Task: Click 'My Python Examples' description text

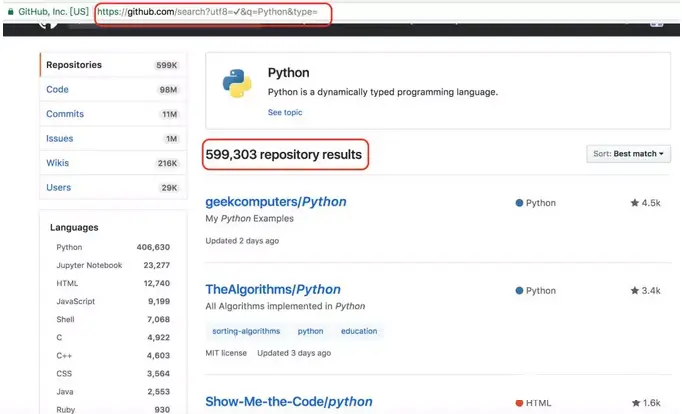Action: [x=249, y=219]
